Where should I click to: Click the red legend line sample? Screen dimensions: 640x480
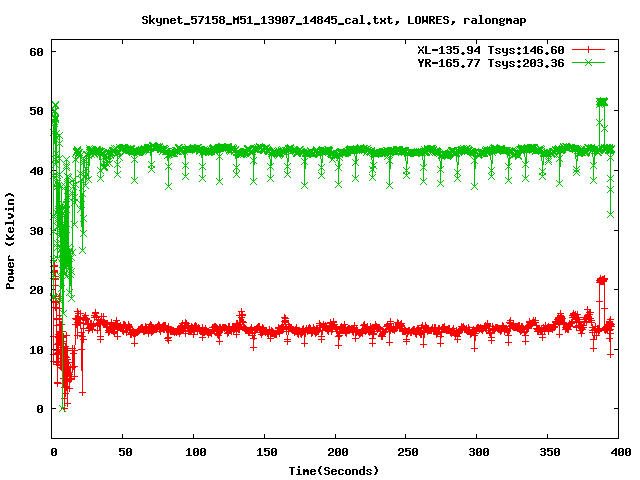[588, 50]
